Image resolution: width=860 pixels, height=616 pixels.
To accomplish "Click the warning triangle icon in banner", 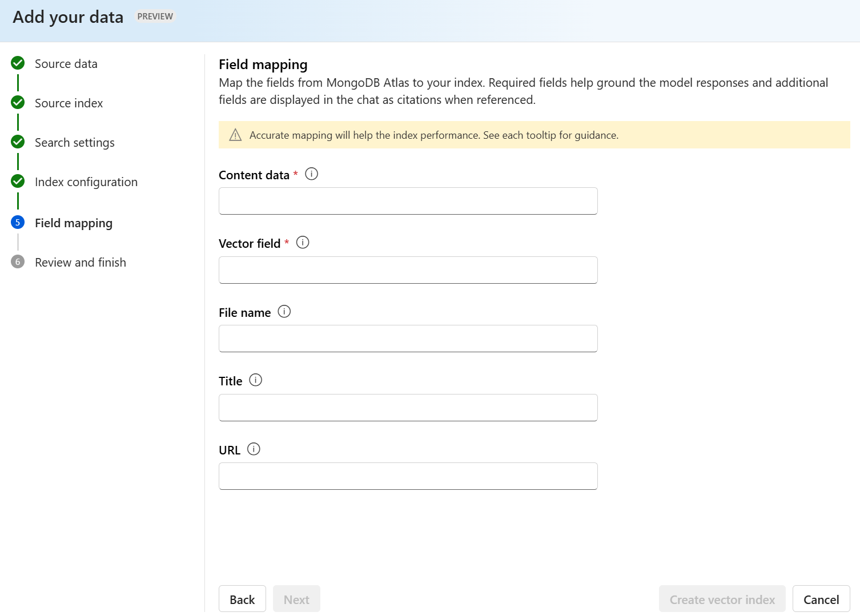I will point(235,135).
